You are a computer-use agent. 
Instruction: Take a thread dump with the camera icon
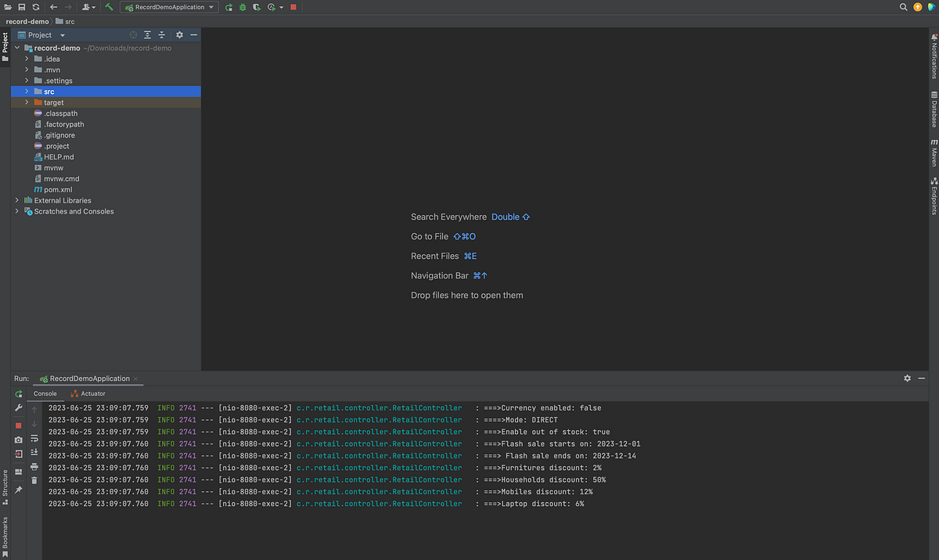coord(18,440)
